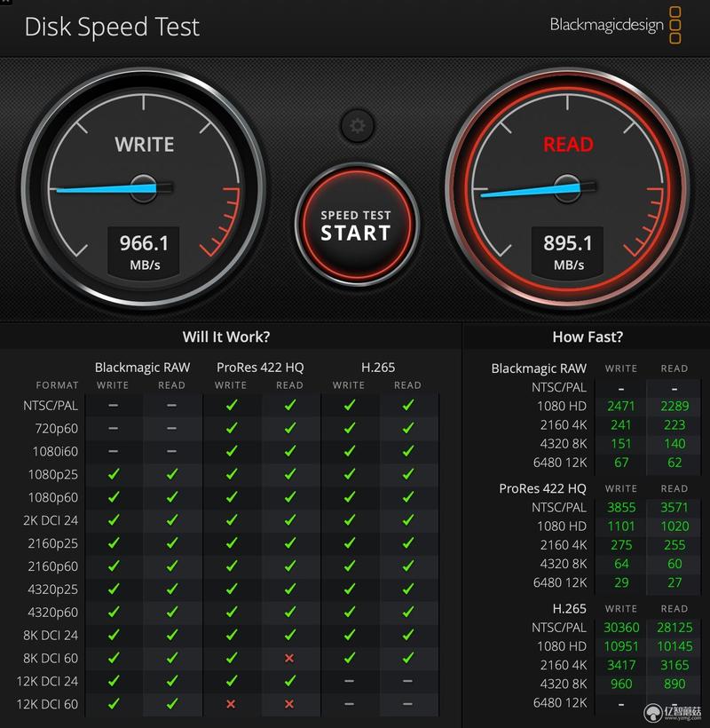Open the settings gear icon

click(x=357, y=125)
